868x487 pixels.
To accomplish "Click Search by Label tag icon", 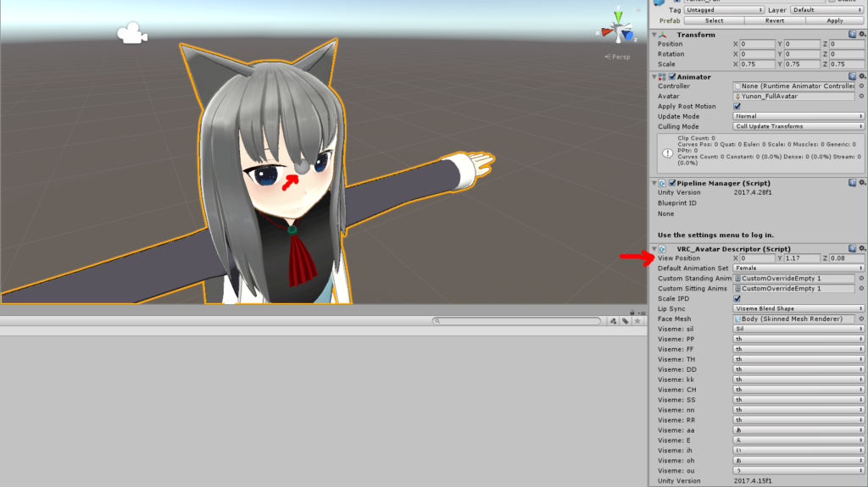I will 626,321.
